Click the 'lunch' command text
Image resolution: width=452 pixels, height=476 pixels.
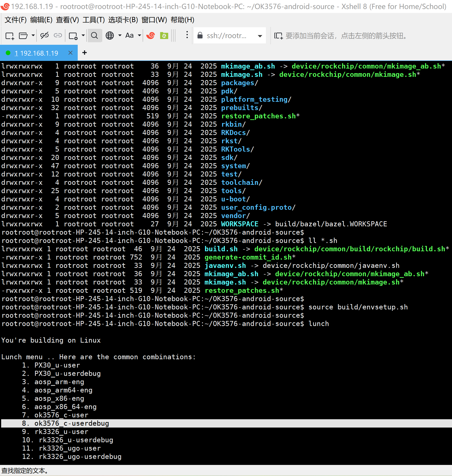pos(318,324)
